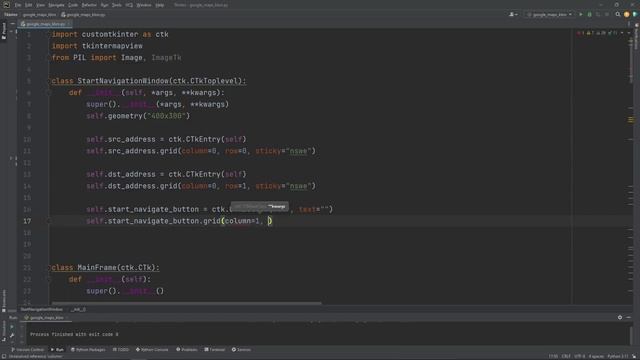Open the Help menu
Image resolution: width=640 pixels, height=360 pixels.
[x=160, y=5]
